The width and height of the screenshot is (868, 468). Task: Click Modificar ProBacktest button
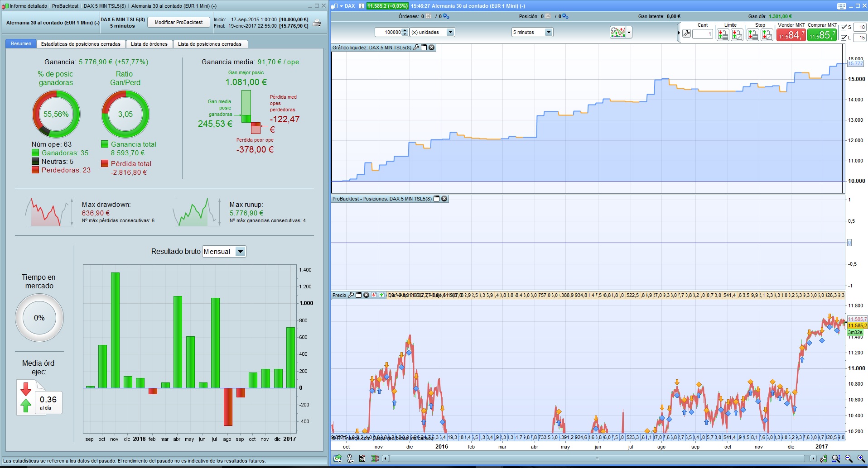178,22
